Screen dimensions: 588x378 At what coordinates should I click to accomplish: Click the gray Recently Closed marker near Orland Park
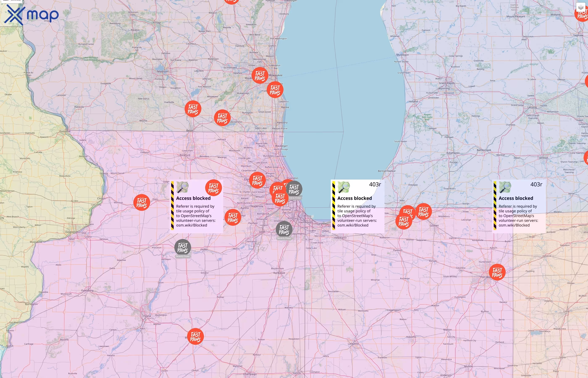(x=284, y=230)
